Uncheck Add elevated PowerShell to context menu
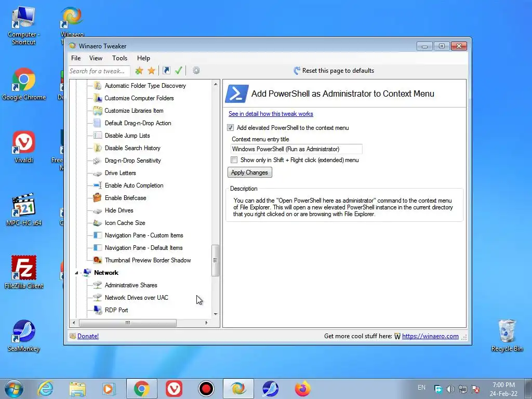The image size is (532, 399). 230,128
